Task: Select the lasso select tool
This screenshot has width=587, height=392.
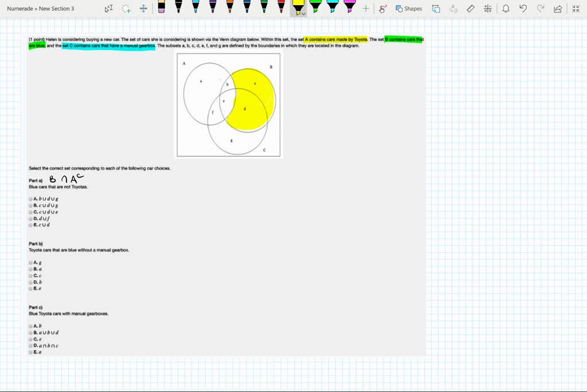Action: [126, 9]
